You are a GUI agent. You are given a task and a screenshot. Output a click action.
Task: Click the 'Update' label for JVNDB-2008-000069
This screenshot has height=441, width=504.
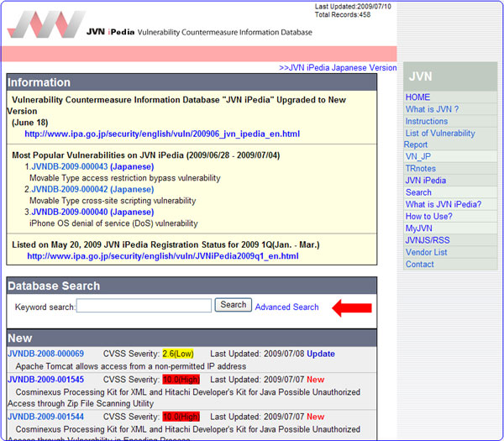click(x=321, y=354)
